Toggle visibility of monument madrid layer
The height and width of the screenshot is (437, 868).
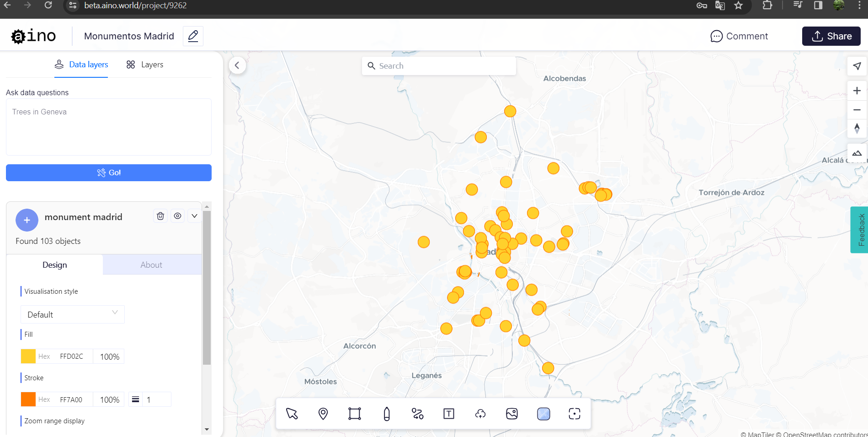(178, 216)
